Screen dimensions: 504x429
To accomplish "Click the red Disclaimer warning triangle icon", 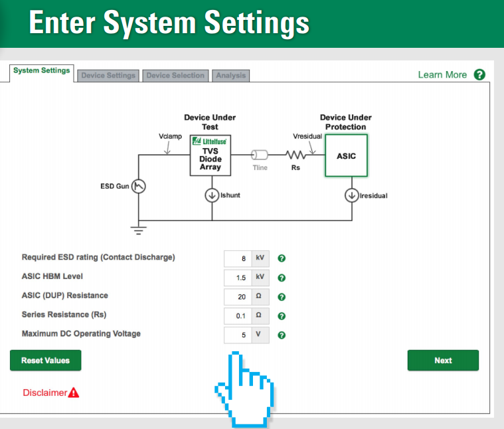I will pyautogui.click(x=74, y=392).
